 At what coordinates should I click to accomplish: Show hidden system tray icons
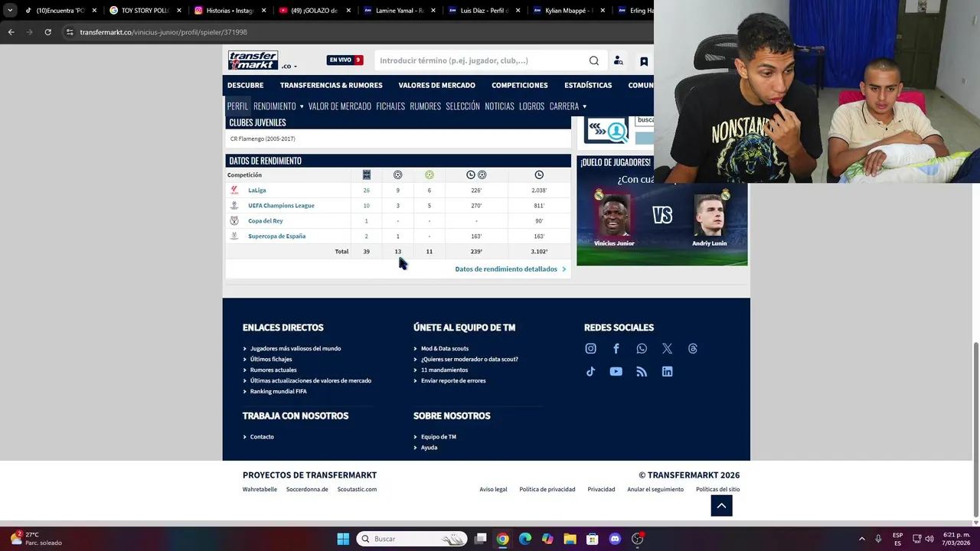(x=861, y=539)
